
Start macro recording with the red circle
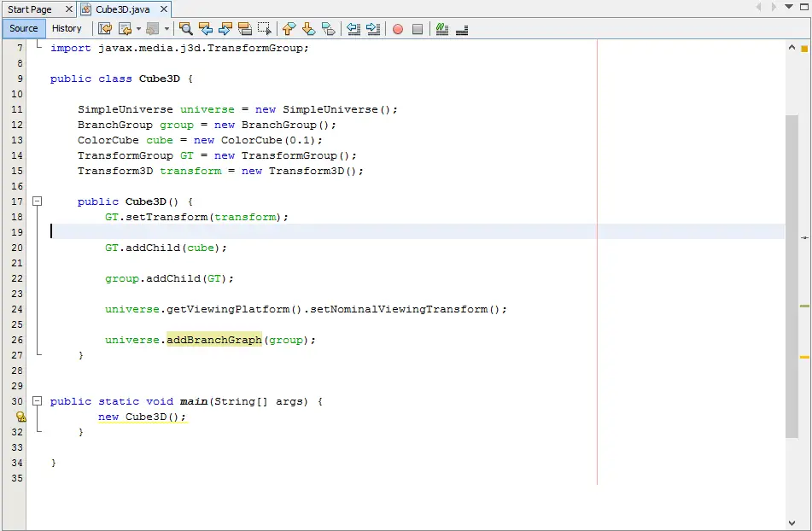(395, 28)
